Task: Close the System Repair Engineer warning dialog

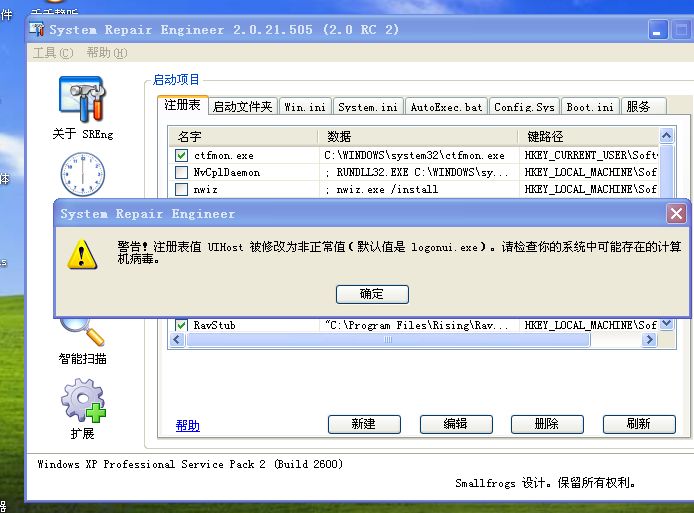Action: click(x=676, y=214)
